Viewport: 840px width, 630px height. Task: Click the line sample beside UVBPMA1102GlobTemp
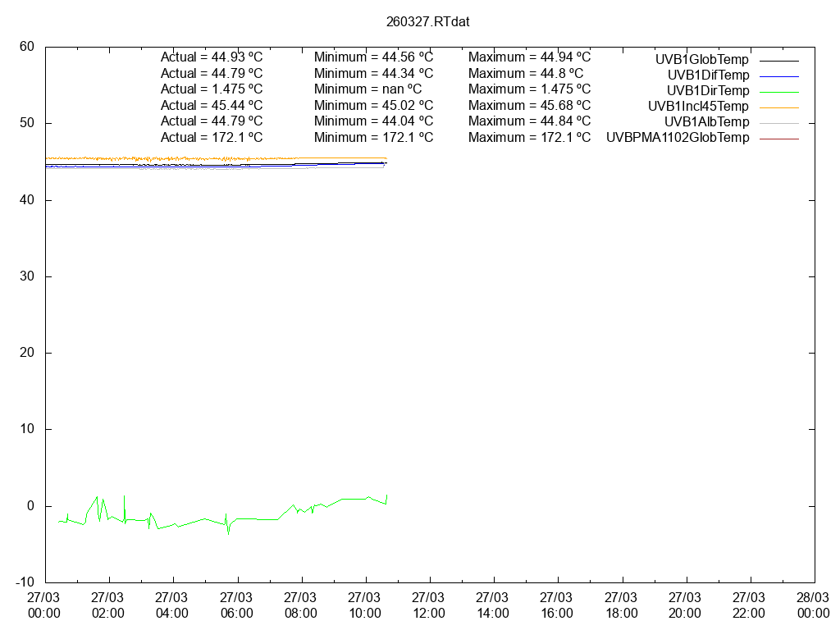(778, 139)
